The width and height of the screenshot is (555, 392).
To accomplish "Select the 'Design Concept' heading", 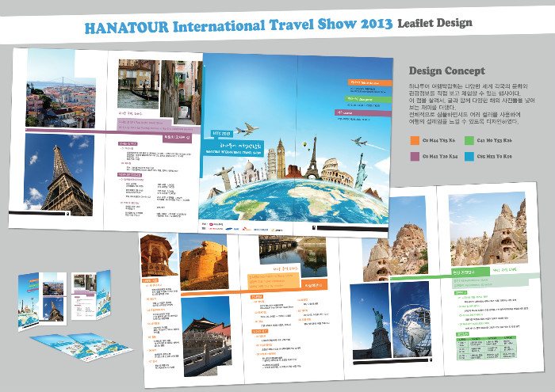I will 446,70.
